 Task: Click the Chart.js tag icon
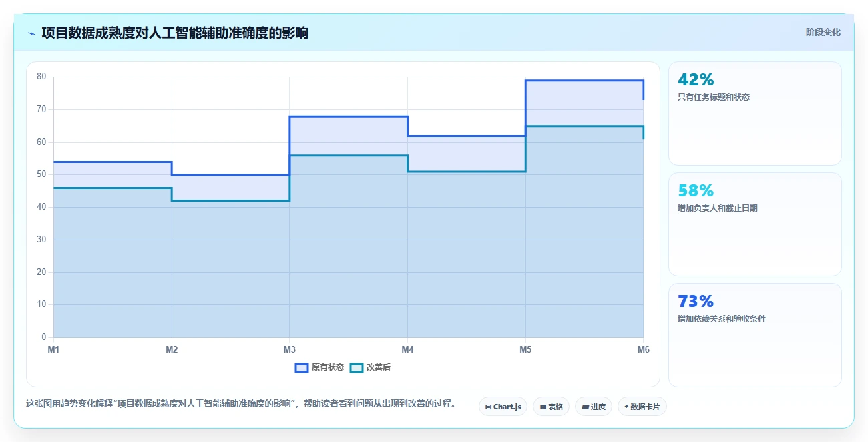pos(488,407)
